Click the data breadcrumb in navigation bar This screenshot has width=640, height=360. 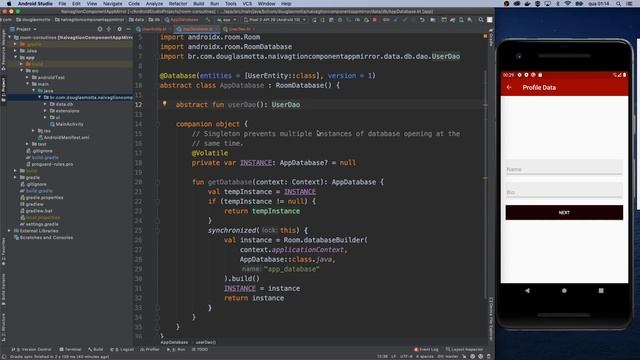tap(136, 20)
